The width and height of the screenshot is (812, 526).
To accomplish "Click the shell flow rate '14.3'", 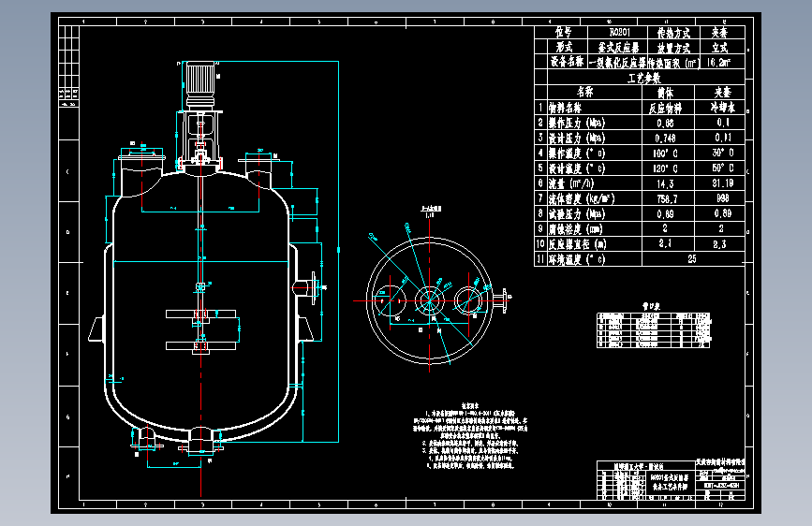I will click(x=665, y=183).
